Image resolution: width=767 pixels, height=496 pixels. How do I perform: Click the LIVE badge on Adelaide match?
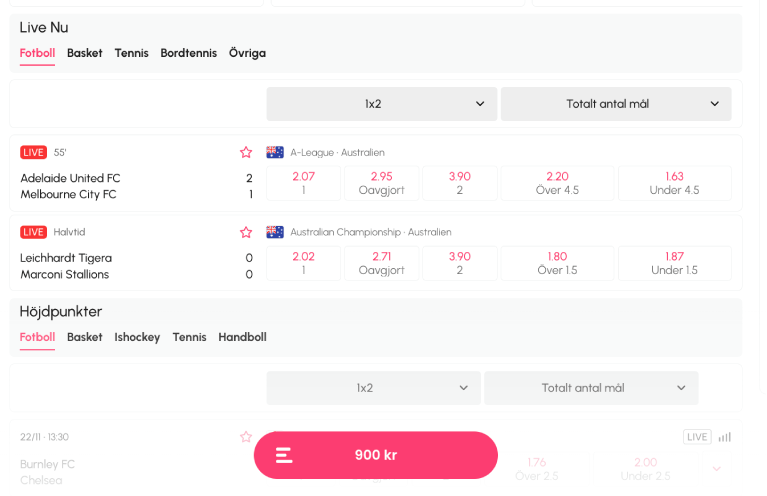point(33,153)
